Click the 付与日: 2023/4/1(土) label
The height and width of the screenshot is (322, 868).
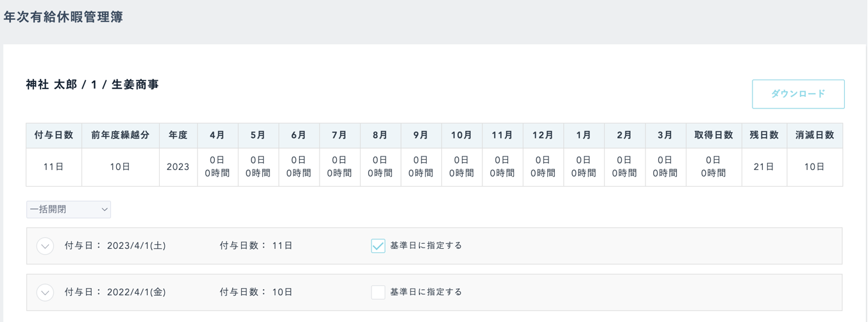click(x=115, y=246)
